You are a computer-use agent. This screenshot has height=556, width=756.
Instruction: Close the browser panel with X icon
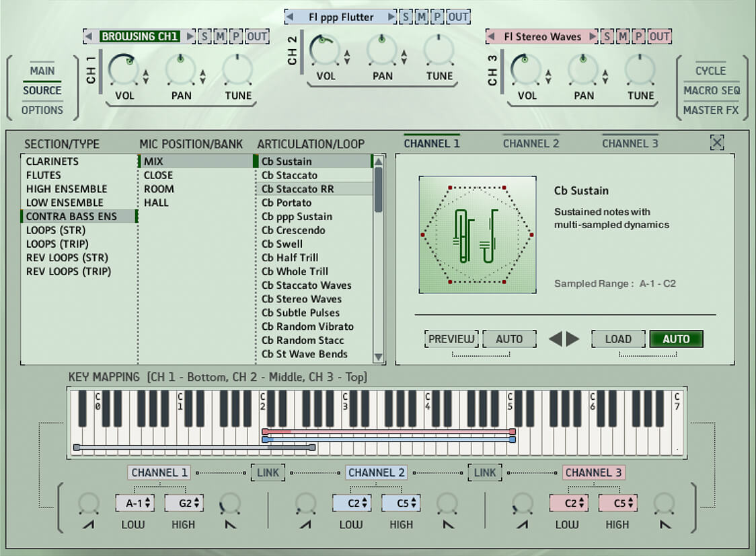[717, 143]
